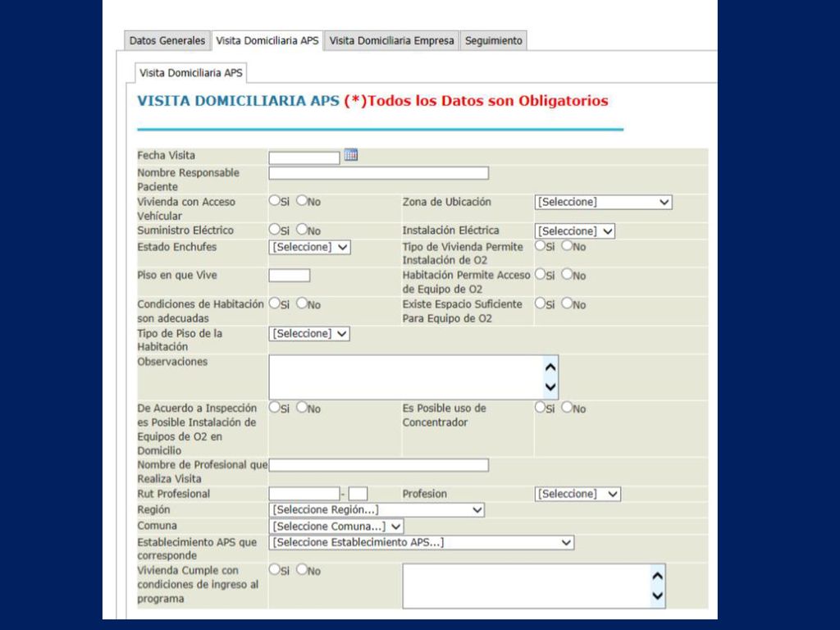This screenshot has height=630, width=840.
Task: Click the Nombre de Profesional que Realiza Visita field
Action: click(379, 465)
